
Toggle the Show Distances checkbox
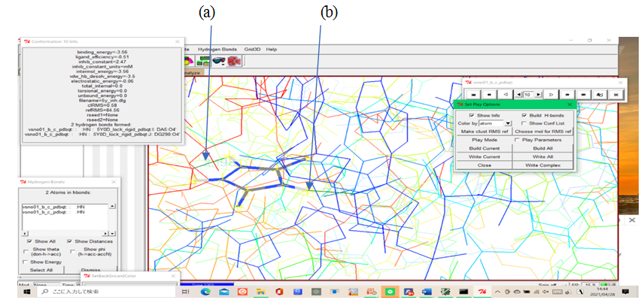[x=71, y=241]
